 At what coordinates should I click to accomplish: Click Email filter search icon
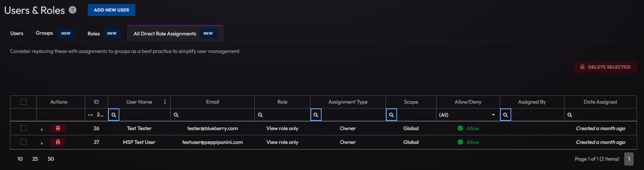176,115
